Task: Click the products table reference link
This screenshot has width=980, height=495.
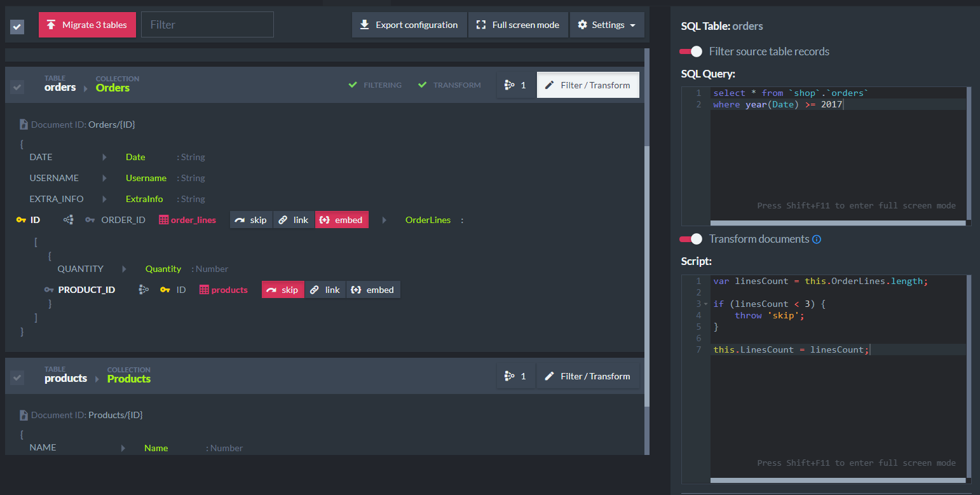Action: (x=229, y=290)
